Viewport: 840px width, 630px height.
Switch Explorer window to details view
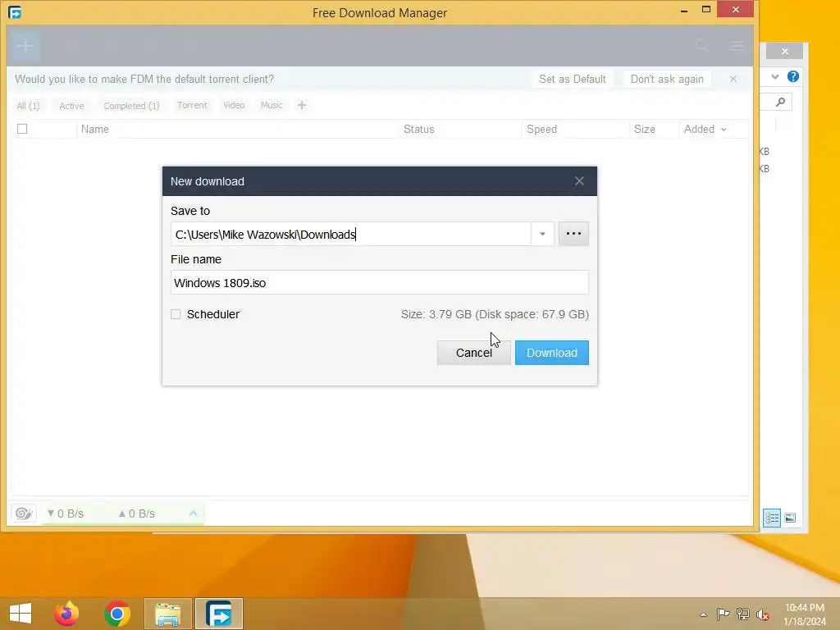coord(771,518)
